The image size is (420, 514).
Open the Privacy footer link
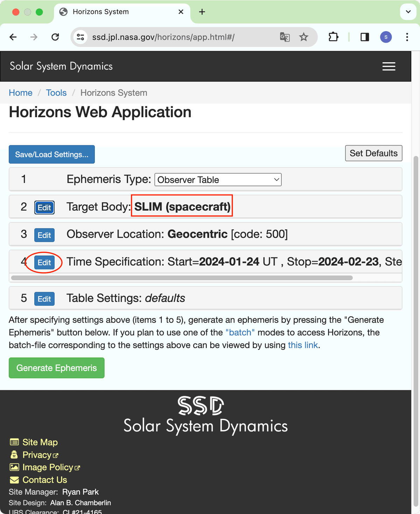[x=37, y=455]
